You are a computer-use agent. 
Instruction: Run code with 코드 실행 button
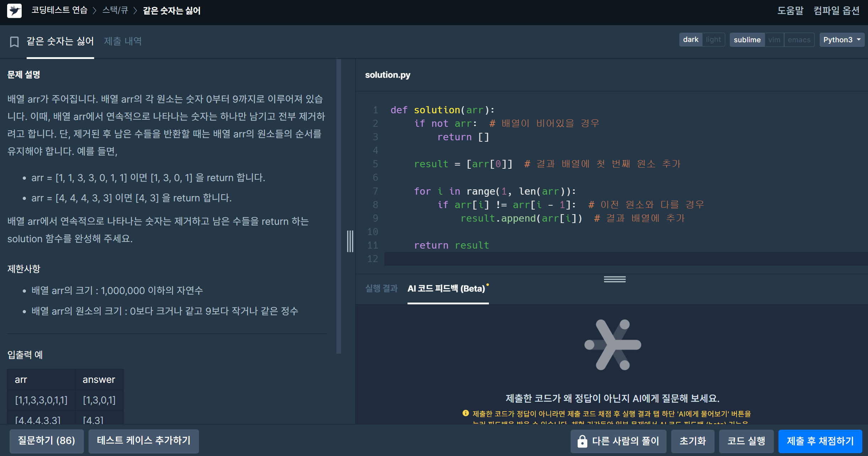[746, 441]
